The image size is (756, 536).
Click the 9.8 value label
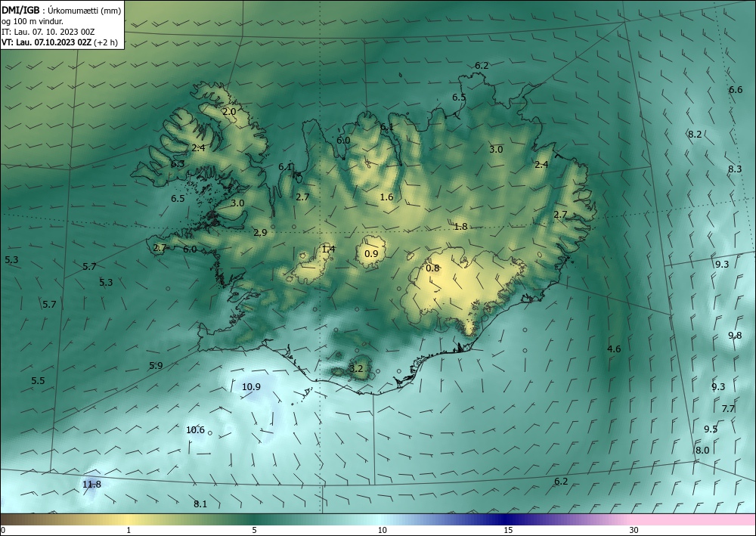point(736,336)
